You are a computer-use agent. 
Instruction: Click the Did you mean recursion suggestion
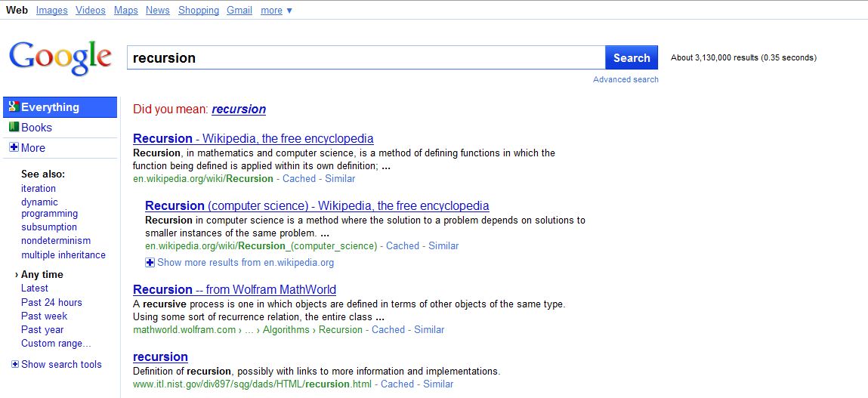coord(239,109)
